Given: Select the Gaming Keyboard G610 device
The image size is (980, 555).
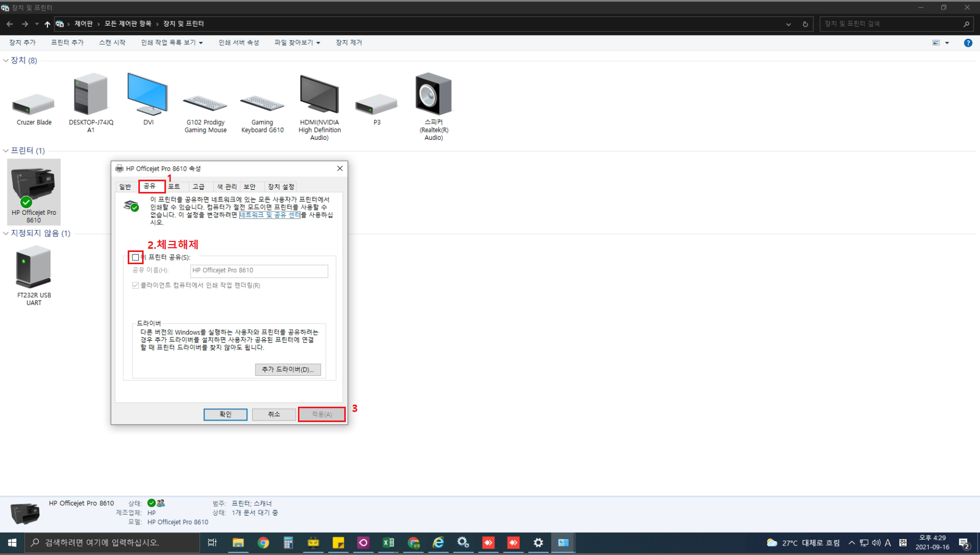Looking at the screenshot, I should coord(262,103).
